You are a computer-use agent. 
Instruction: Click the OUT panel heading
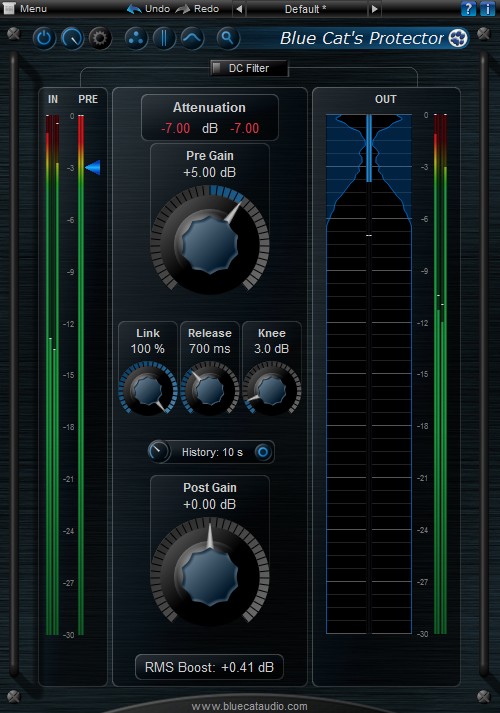[385, 99]
